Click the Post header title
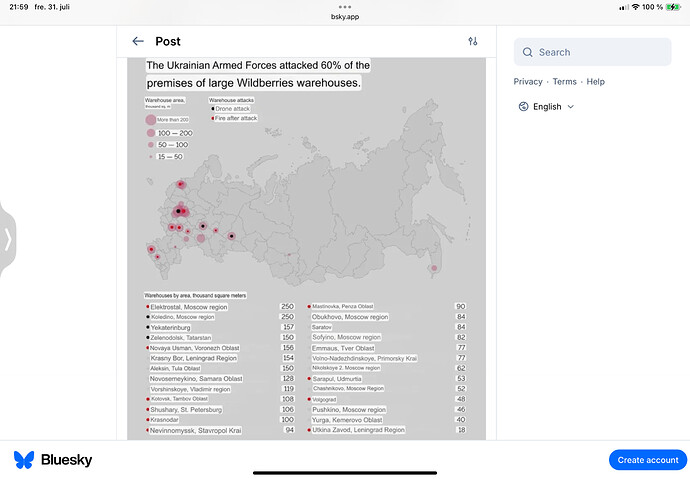This screenshot has height=479, width=690. (x=168, y=41)
